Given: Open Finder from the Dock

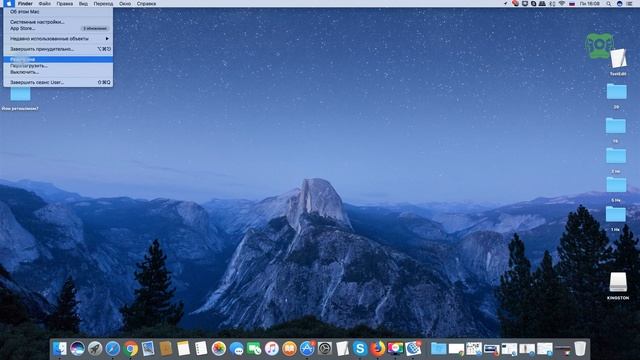Looking at the screenshot, I should click(60, 349).
